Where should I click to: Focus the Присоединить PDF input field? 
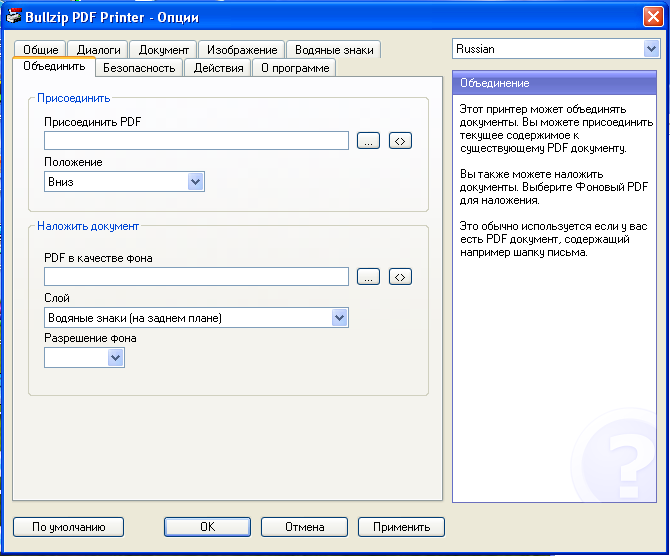(x=197, y=141)
